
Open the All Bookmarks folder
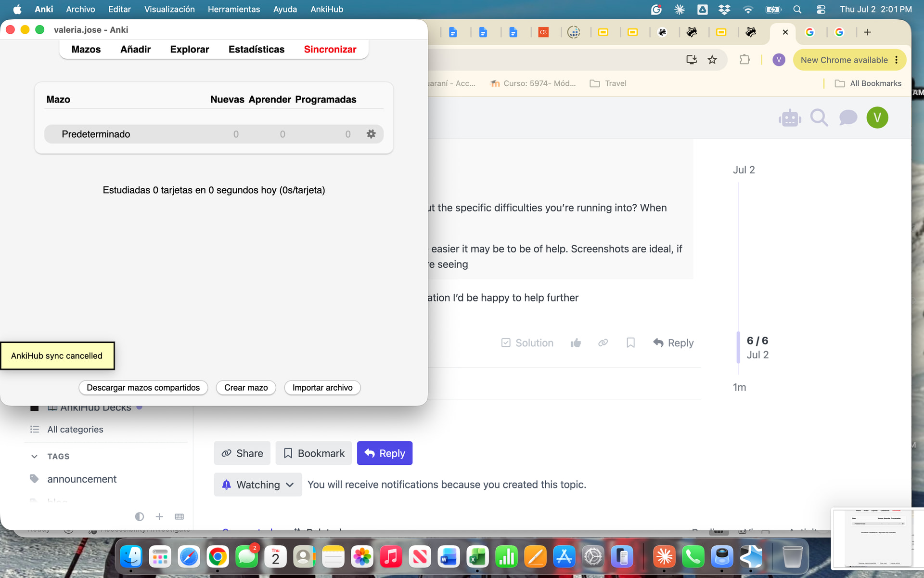[x=868, y=83]
